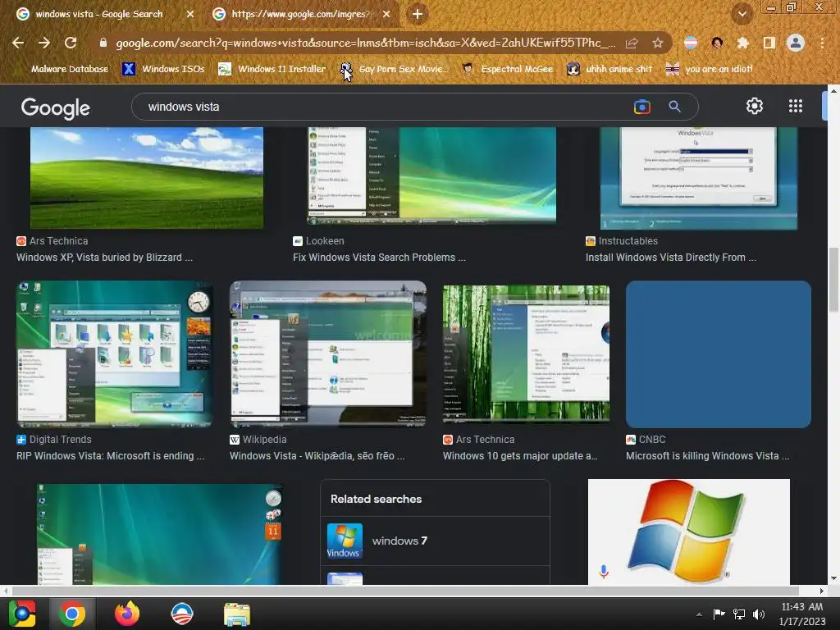
Task: Open Action Center flag tray icon
Action: (719, 614)
